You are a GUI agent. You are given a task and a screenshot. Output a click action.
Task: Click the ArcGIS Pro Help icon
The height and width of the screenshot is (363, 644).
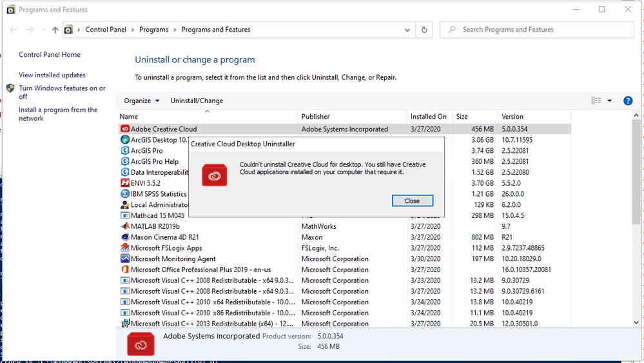125,161
